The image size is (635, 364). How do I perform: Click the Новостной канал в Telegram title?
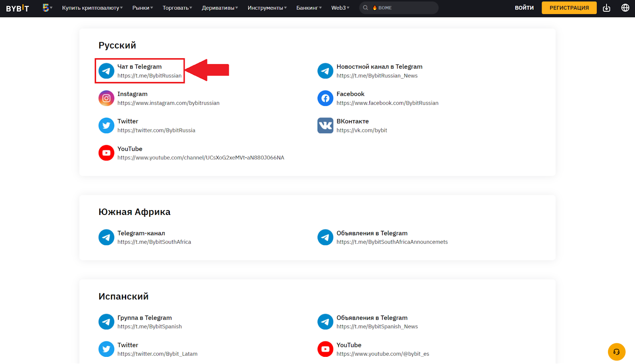379,67
